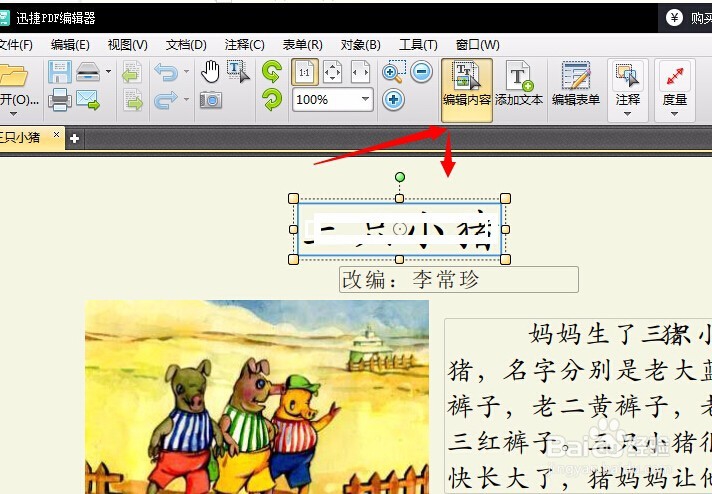712x494 pixels.
Task: Click the green rotation handle above title box
Action: [x=400, y=177]
